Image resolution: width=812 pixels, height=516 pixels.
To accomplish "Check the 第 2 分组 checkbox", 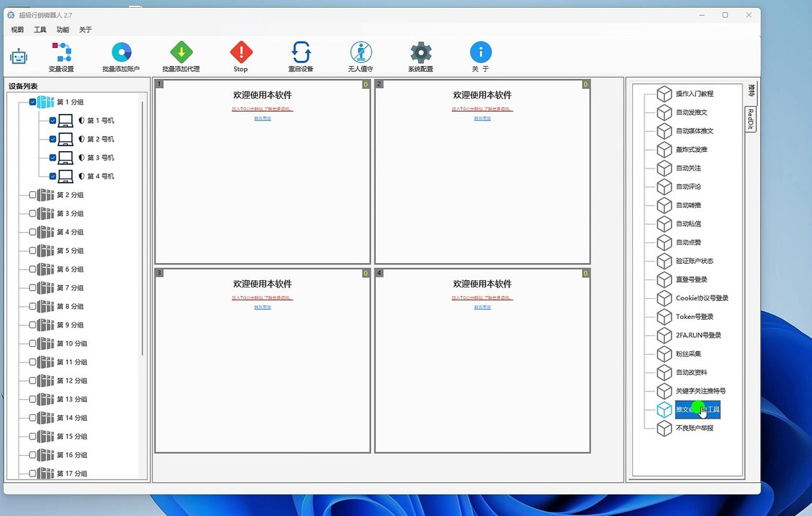I will click(x=33, y=195).
